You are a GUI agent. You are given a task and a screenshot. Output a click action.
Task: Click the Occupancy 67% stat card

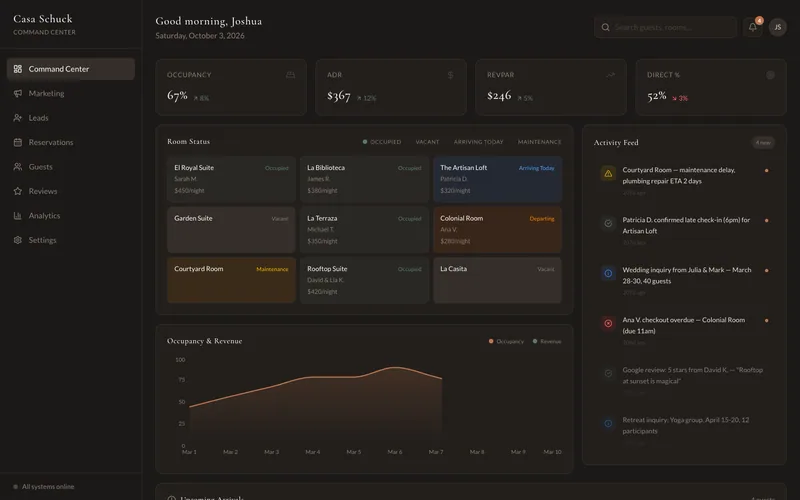tap(231, 87)
